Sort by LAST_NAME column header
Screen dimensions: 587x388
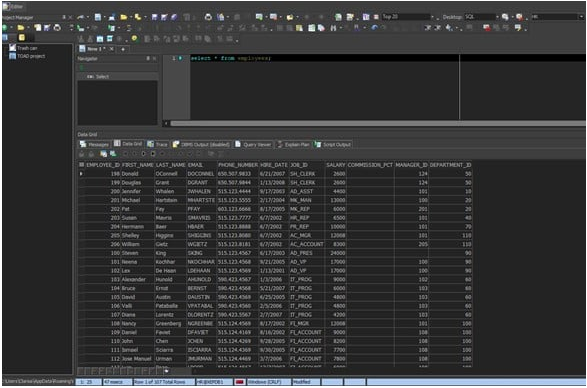170,165
